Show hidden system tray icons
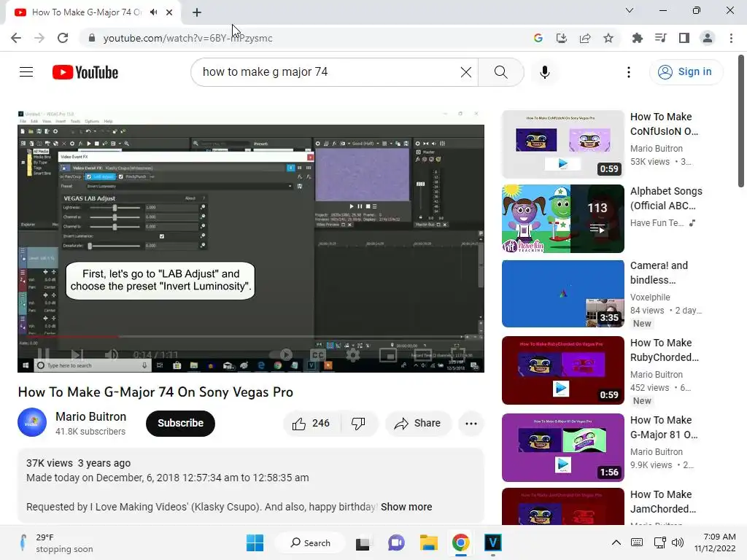The image size is (747, 560). coord(616,542)
